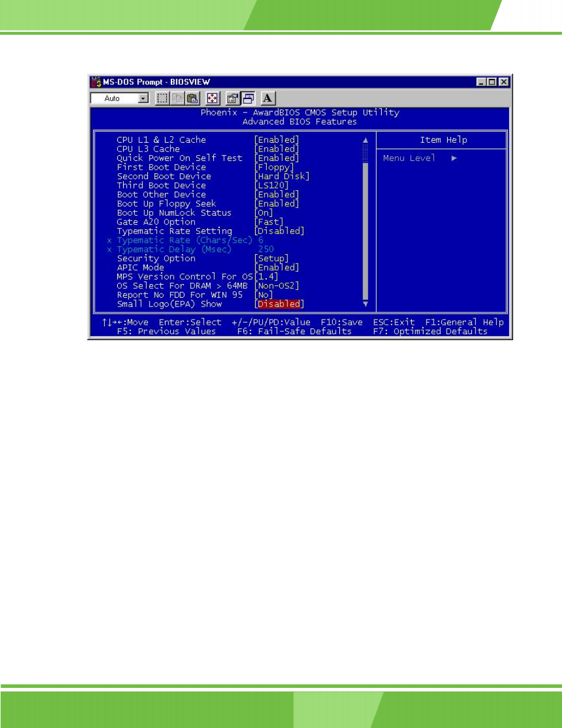
Task: Open the Properties toolbar icon
Action: point(233,98)
